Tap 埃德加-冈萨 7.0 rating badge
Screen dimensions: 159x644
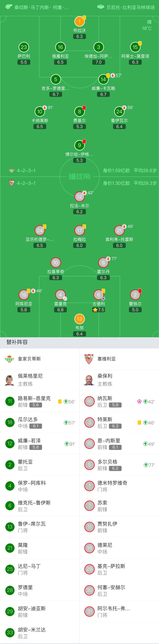[x=99, y=62]
